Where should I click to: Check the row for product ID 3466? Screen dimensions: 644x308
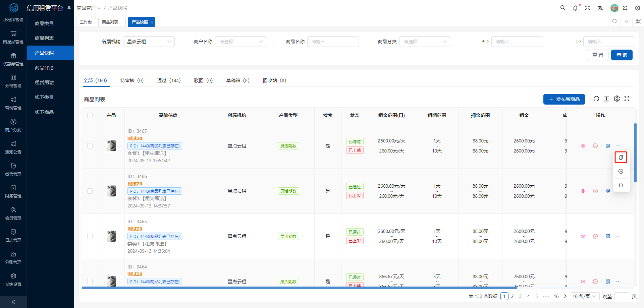click(x=90, y=191)
